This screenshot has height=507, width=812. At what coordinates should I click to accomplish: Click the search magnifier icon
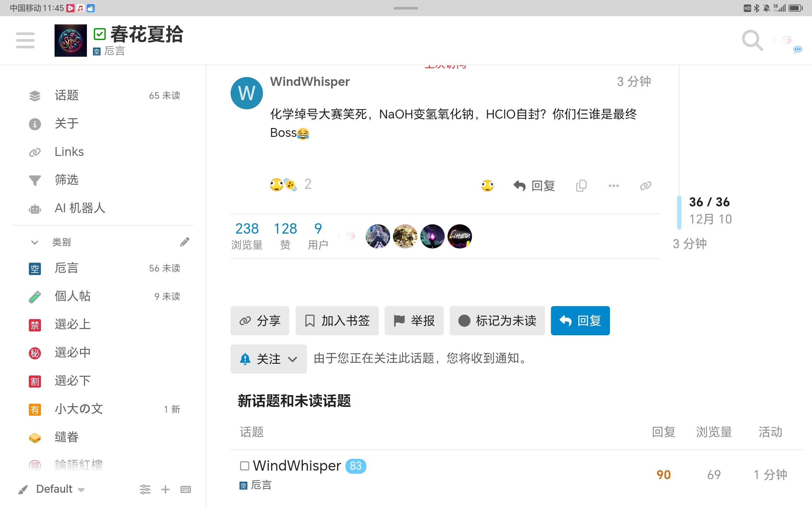point(752,40)
